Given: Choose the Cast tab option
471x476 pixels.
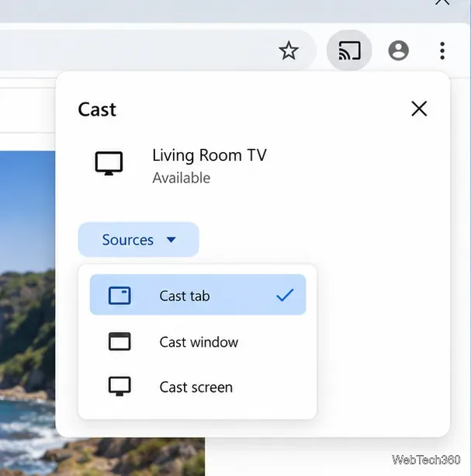Looking at the screenshot, I should [x=198, y=295].
